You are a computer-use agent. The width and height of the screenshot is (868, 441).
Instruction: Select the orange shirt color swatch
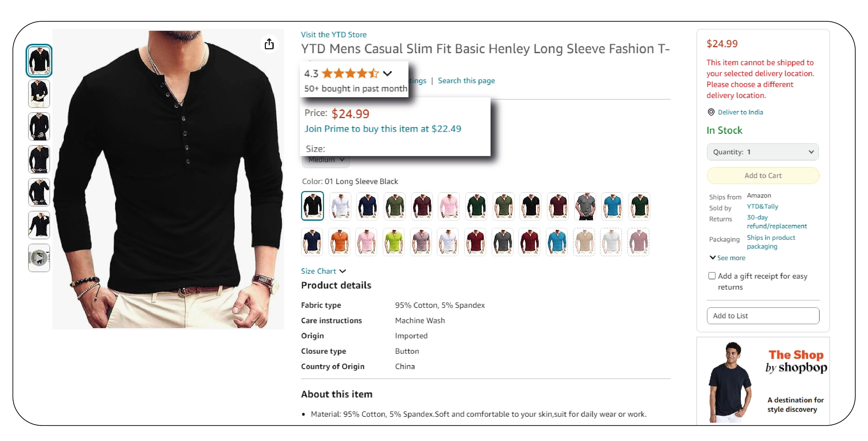coord(339,242)
